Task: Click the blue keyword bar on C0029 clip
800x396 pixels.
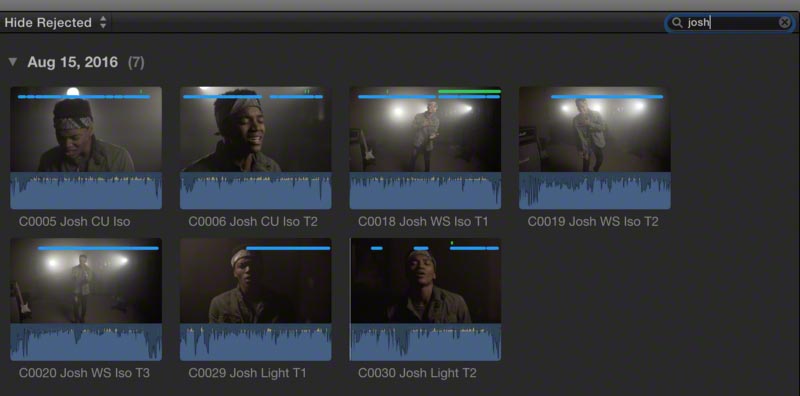Action: (288, 248)
